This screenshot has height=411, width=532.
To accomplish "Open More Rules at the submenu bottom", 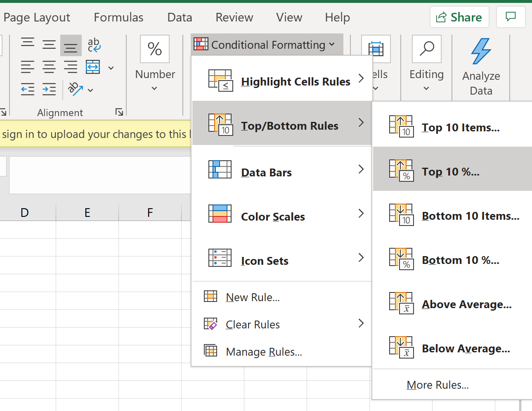I will [437, 385].
